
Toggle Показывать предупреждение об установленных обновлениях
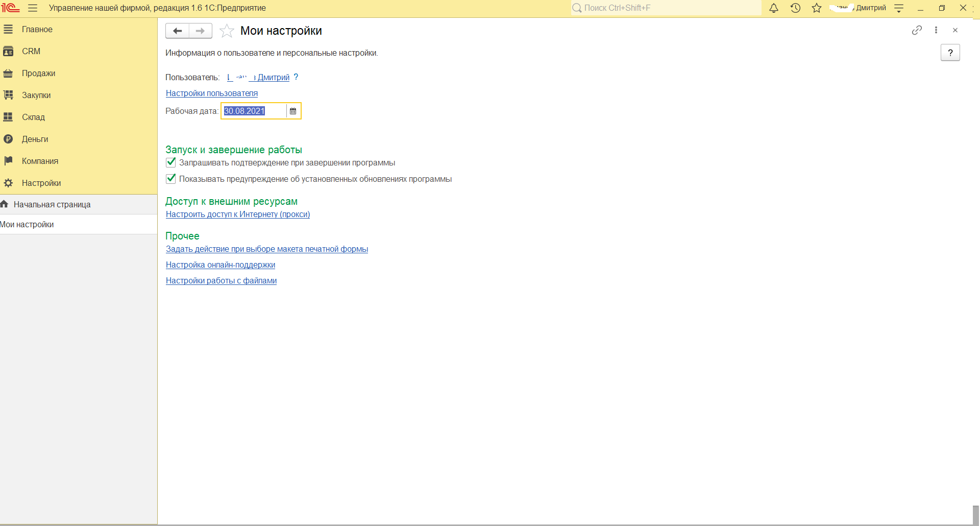171,179
